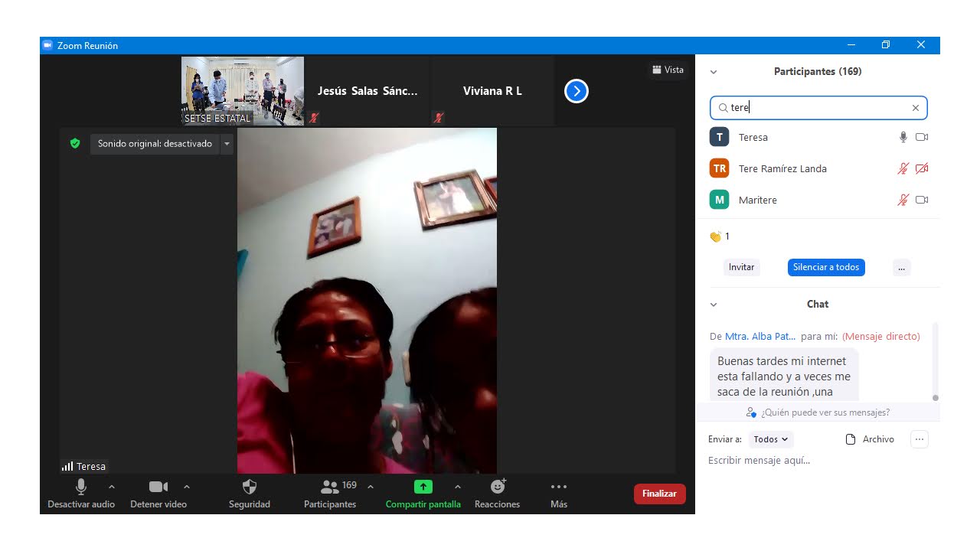Select Maritere in the participants list

(x=818, y=200)
